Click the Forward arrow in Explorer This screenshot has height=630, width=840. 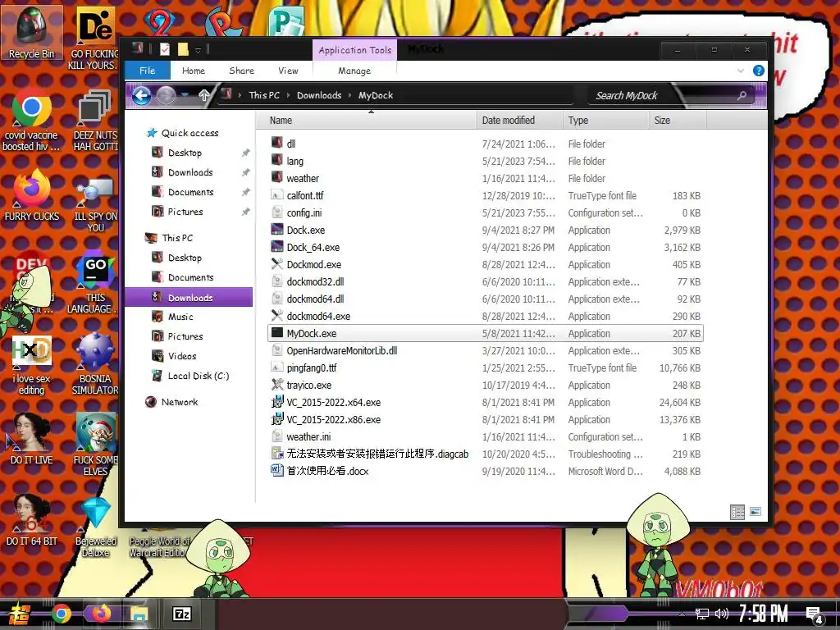(166, 96)
